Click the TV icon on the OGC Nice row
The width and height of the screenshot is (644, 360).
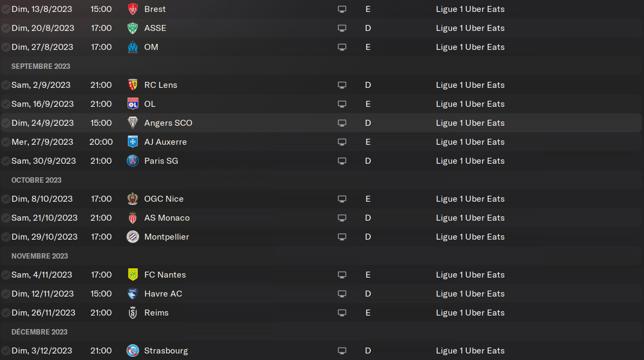pos(342,199)
